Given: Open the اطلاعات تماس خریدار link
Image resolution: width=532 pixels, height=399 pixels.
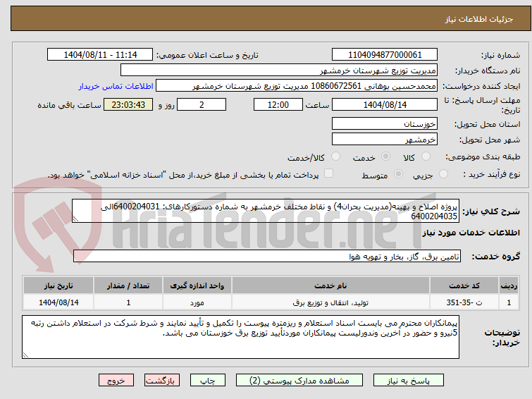Looking at the screenshot, I should tap(116, 86).
